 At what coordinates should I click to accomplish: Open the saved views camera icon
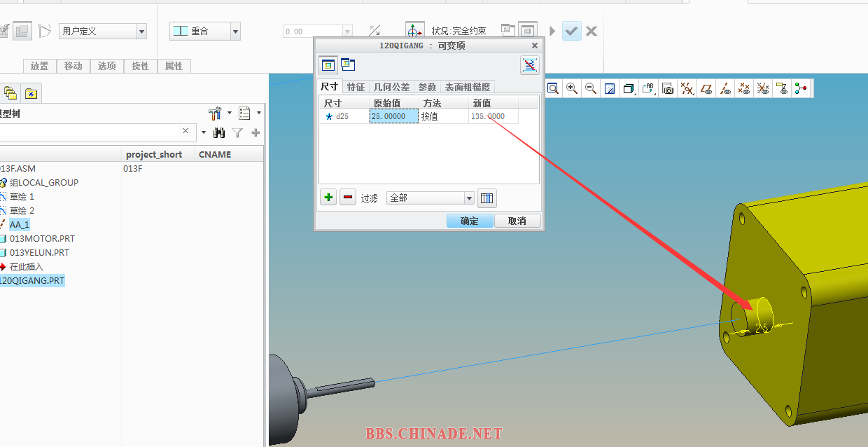pyautogui.click(x=668, y=88)
